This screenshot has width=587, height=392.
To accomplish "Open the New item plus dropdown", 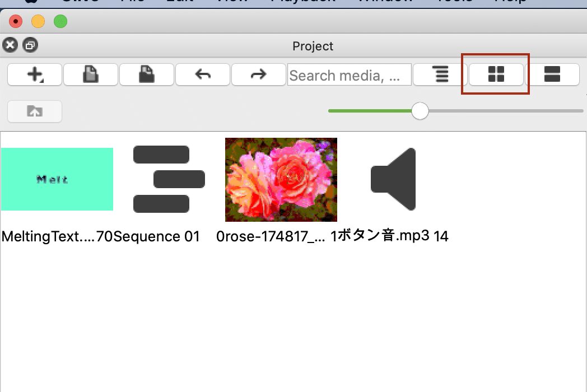I will pyautogui.click(x=35, y=74).
